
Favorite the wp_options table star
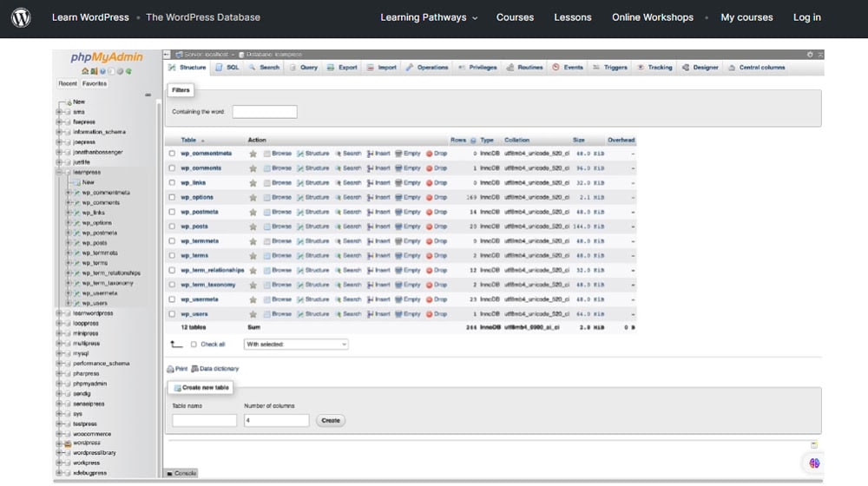[x=253, y=198]
